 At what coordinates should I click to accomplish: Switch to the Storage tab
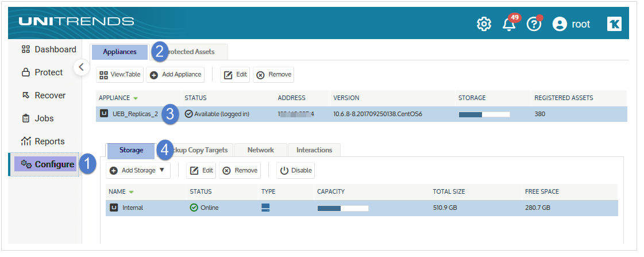pos(131,150)
